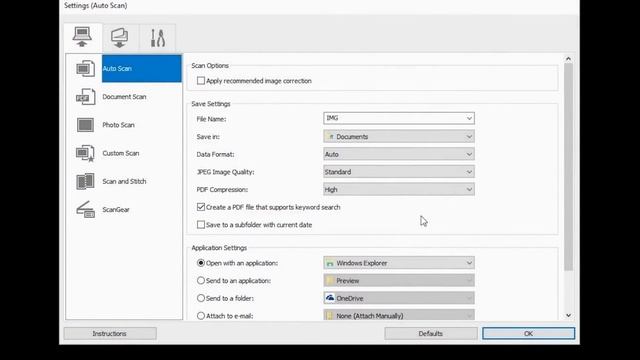Screen dimensions: 640x360
Task: Open the PDF Compression High dropdown
Action: point(399,189)
